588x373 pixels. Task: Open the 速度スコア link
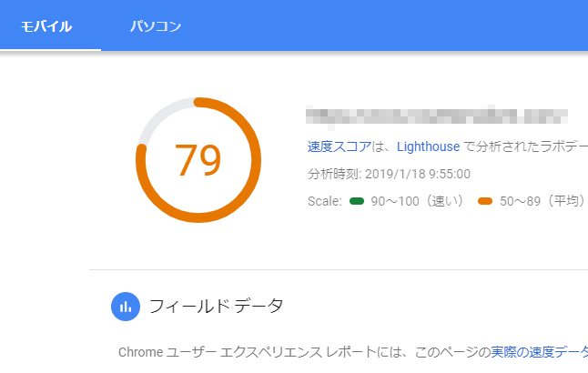pyautogui.click(x=340, y=146)
